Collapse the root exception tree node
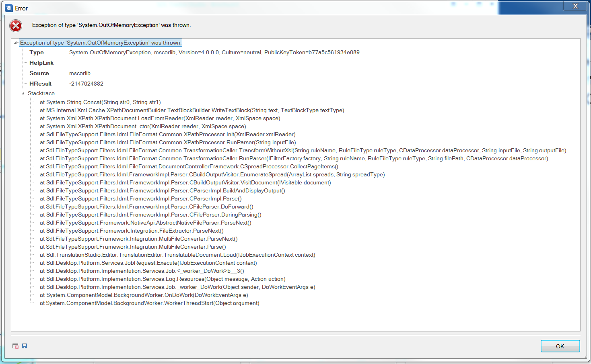 15,43
